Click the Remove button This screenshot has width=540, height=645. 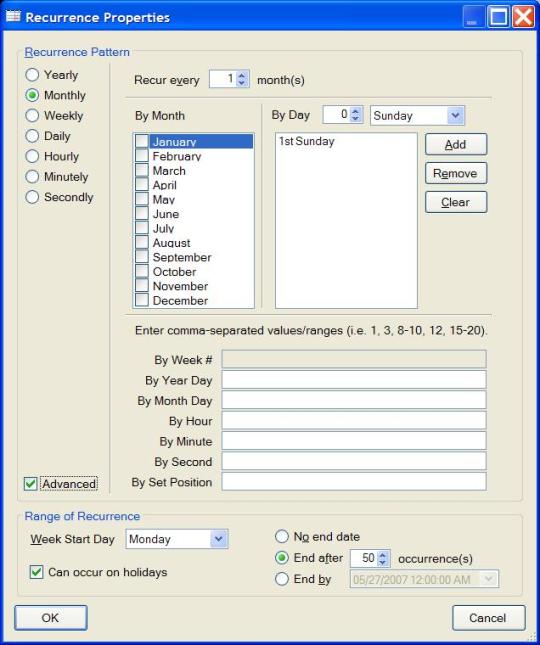456,173
